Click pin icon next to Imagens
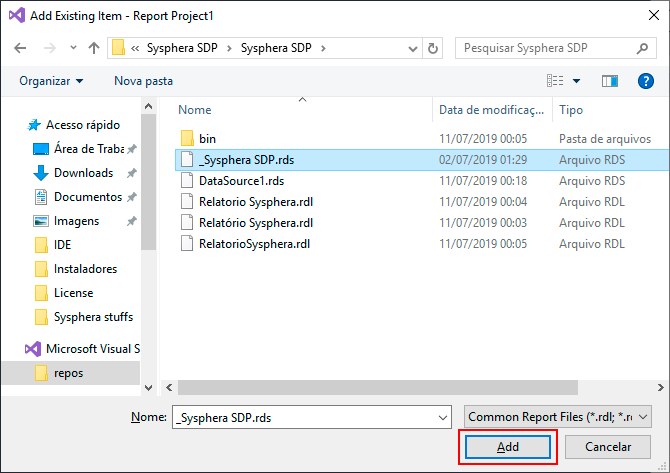 pyautogui.click(x=132, y=221)
